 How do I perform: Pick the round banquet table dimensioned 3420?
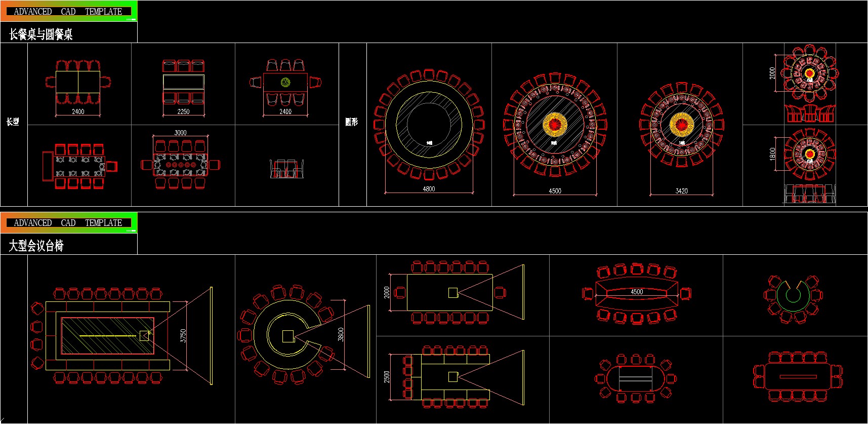tap(681, 125)
